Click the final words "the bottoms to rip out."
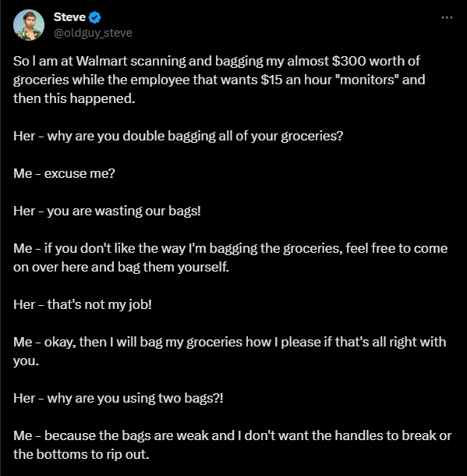 81,454
